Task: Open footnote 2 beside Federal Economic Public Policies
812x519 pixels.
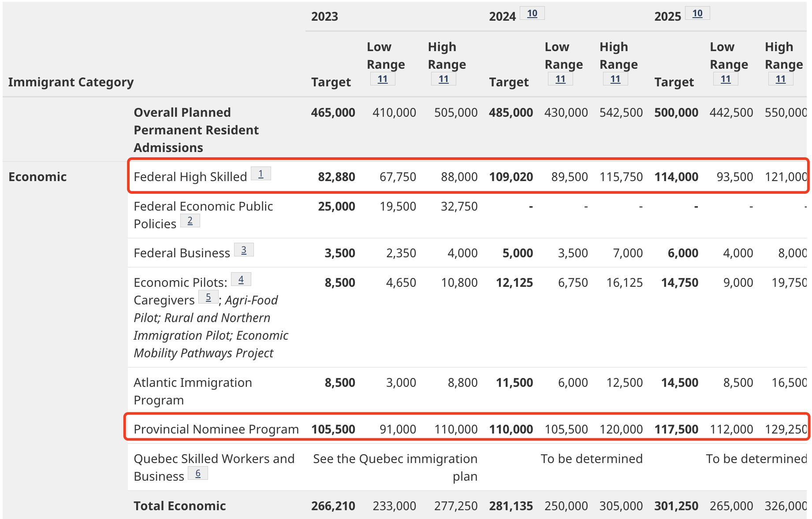Action: coord(190,221)
